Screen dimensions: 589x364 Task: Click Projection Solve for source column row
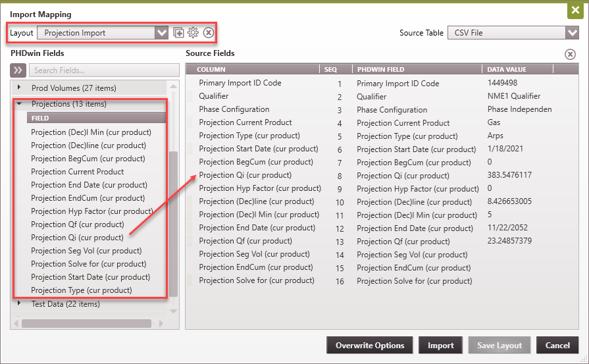pyautogui.click(x=257, y=280)
